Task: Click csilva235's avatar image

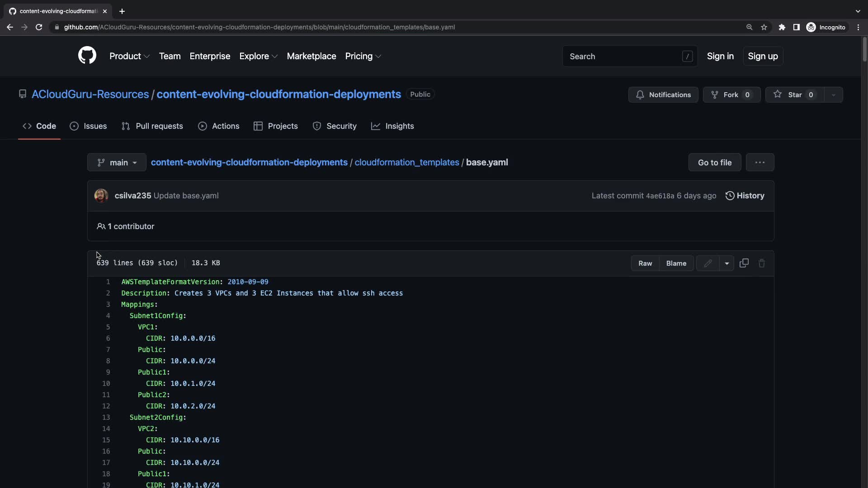Action: click(x=101, y=196)
